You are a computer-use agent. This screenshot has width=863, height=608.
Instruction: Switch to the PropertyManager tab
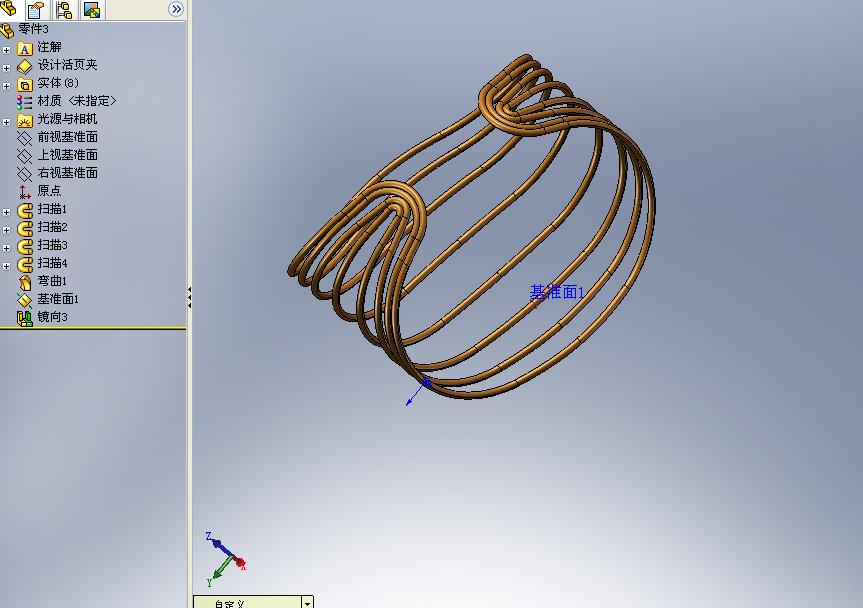[x=36, y=9]
